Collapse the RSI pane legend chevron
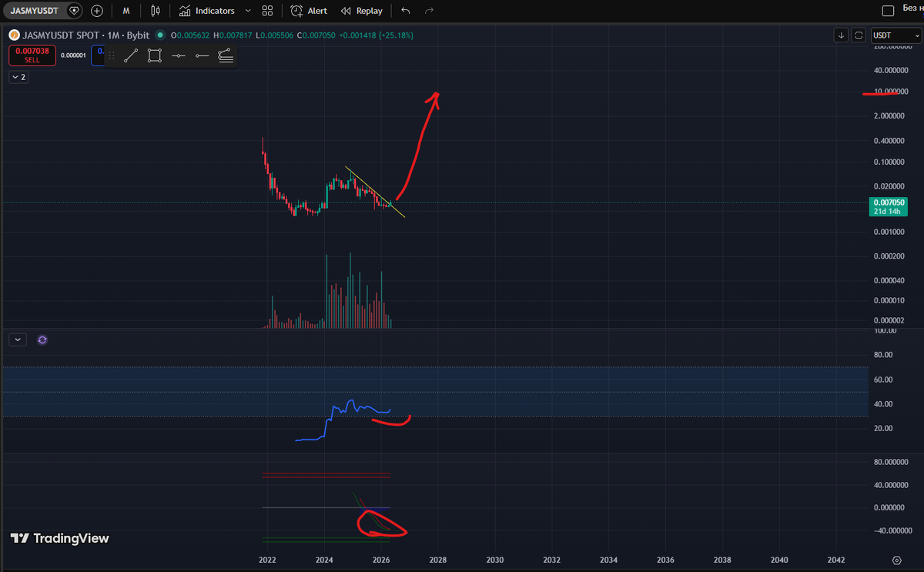Screen dimensions: 924x572 pos(18,340)
